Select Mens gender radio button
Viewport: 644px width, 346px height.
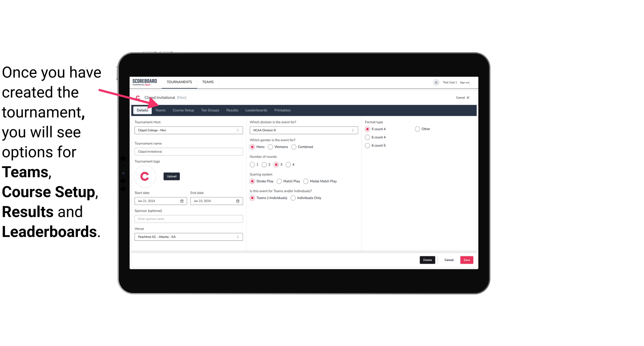[252, 147]
